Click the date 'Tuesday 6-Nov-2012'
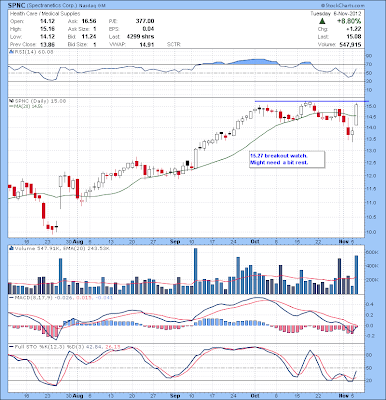The width and height of the screenshot is (386, 400). tap(336, 14)
